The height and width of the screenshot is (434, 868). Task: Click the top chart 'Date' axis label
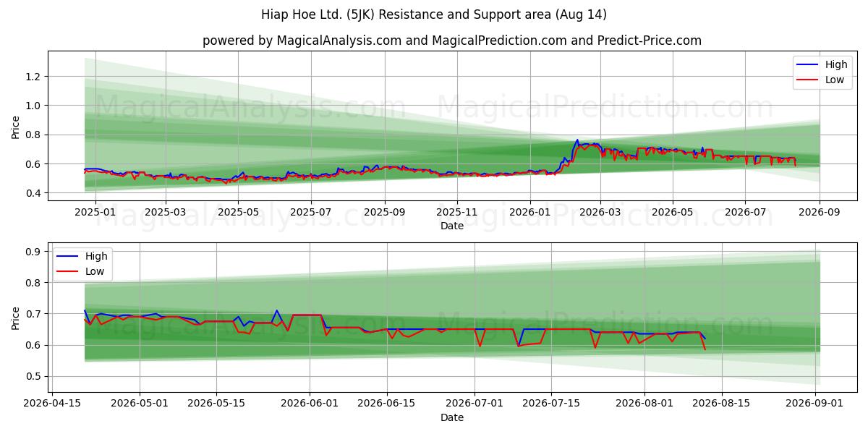[x=452, y=226]
